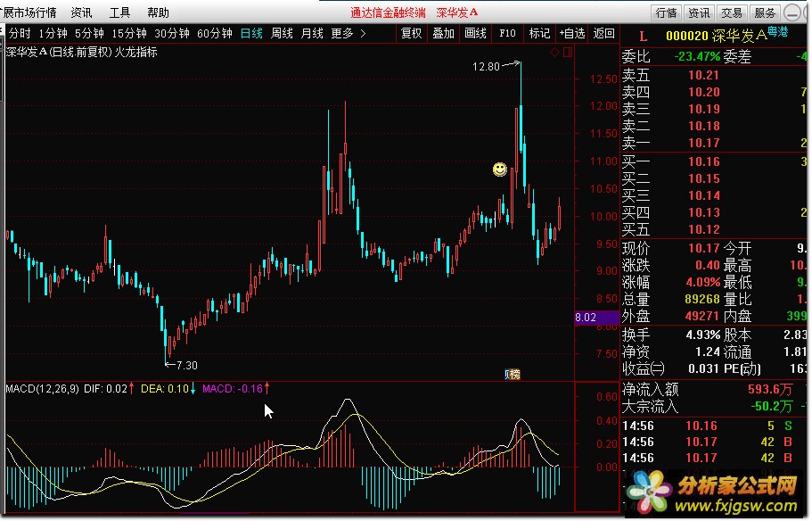The width and height of the screenshot is (812, 521).
Task: Open the 扩展市场行情 menu
Action: 29,12
